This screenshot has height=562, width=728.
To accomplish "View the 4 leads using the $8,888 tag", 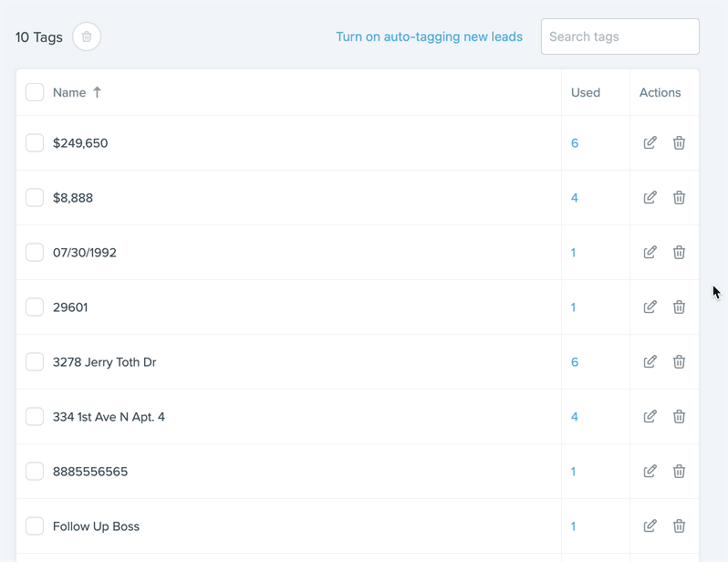I will pyautogui.click(x=575, y=198).
